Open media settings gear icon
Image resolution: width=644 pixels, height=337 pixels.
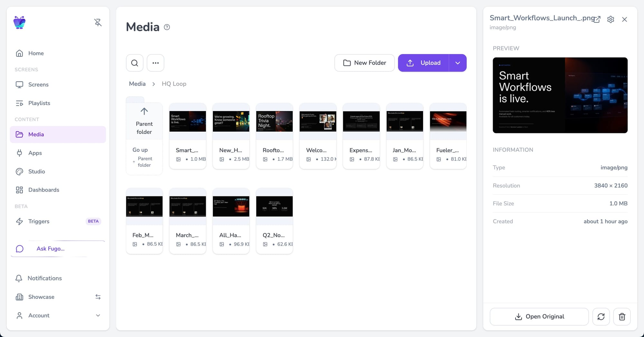click(611, 19)
